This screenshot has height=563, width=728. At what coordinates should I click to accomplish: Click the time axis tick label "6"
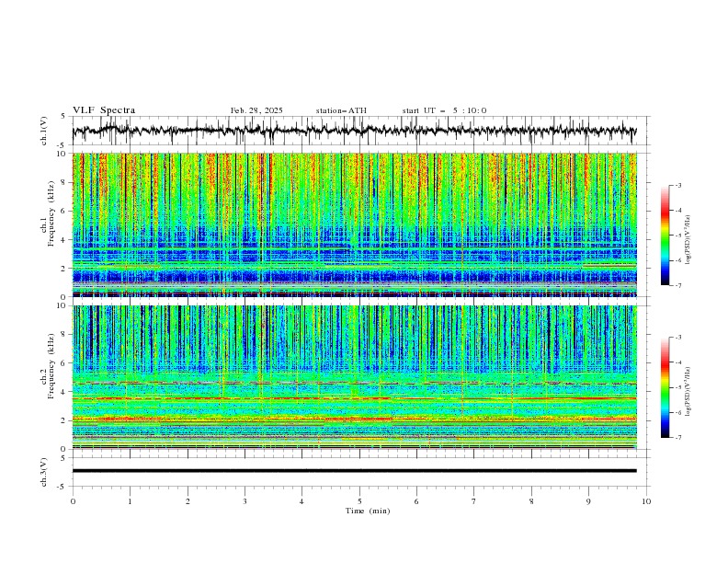pyautogui.click(x=416, y=501)
